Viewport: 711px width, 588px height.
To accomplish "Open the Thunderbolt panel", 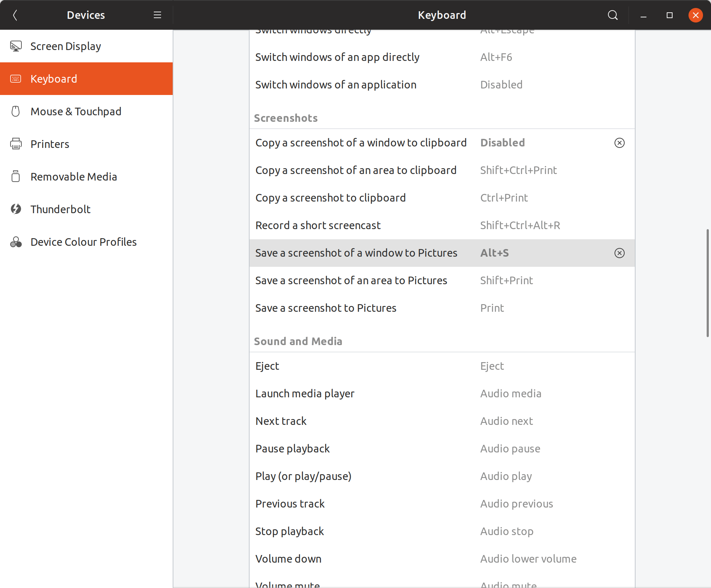I will click(x=86, y=209).
